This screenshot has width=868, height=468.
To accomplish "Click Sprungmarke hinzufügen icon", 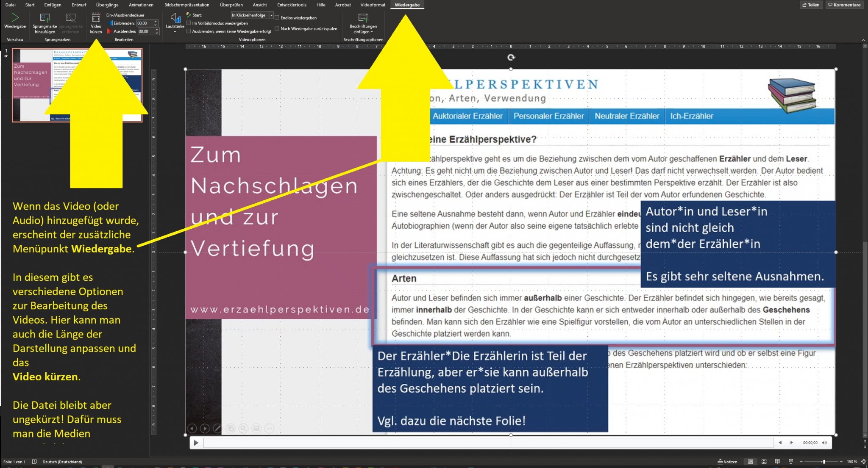I will (x=45, y=18).
